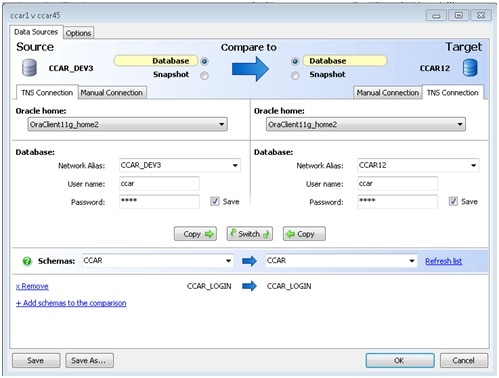Screen dimensions: 499x378
Task: Click the Refresh list link
Action: coord(444,261)
